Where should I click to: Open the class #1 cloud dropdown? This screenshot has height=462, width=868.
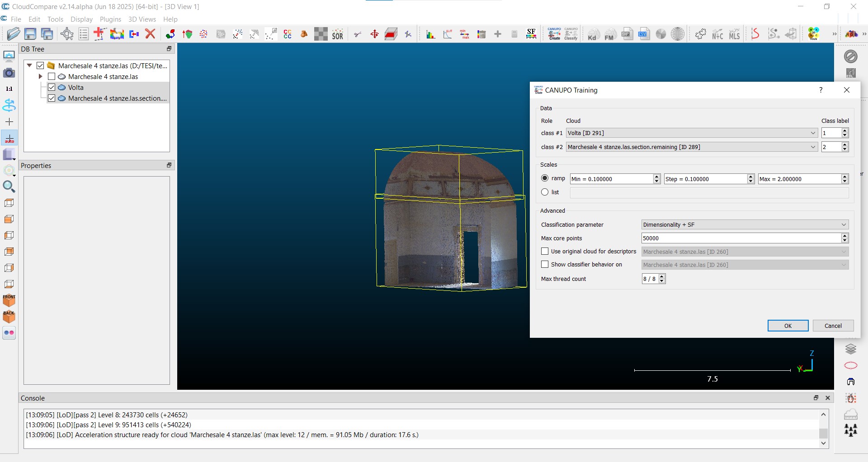click(x=692, y=133)
